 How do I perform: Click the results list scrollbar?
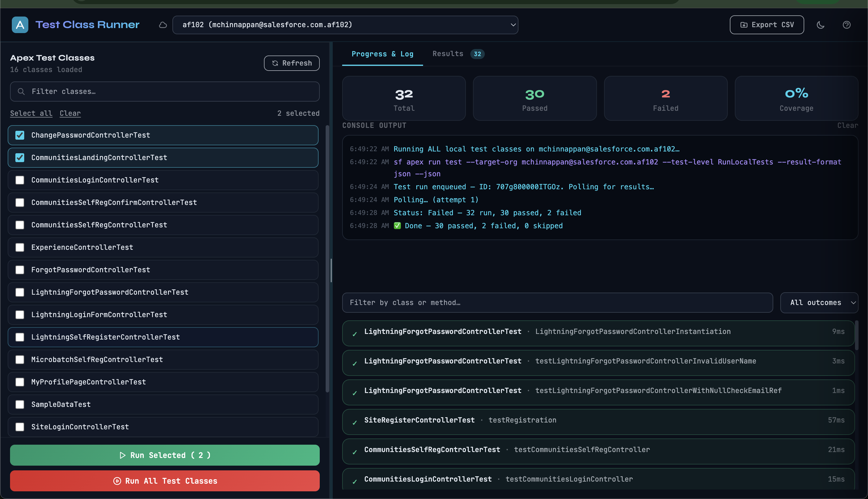click(857, 335)
